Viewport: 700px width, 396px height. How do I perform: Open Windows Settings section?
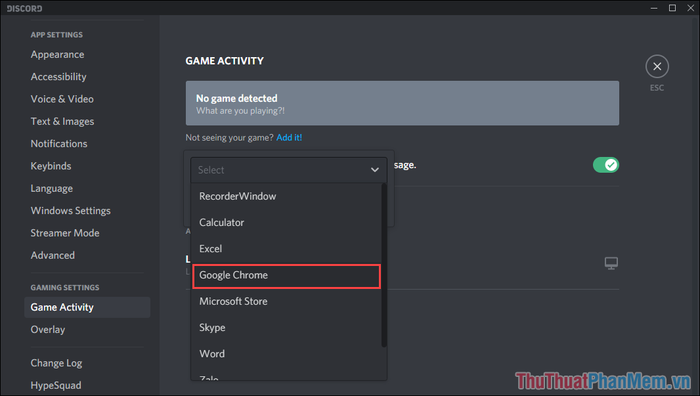(x=71, y=211)
